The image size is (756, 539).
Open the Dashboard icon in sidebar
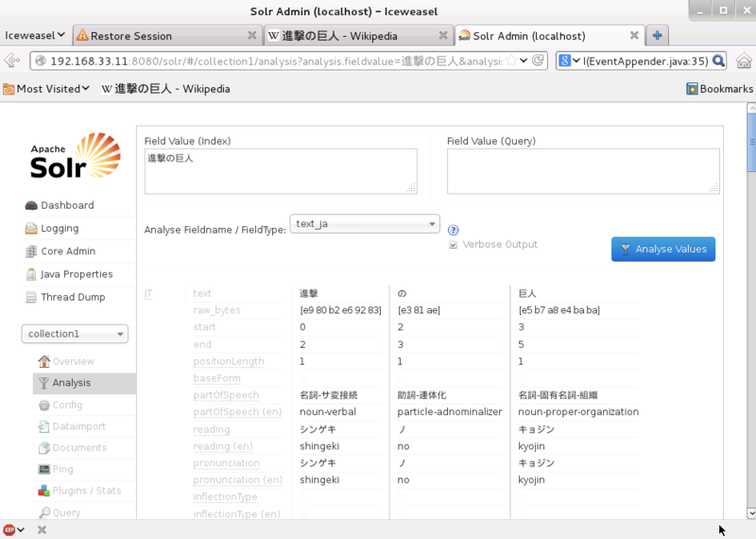[x=31, y=205]
